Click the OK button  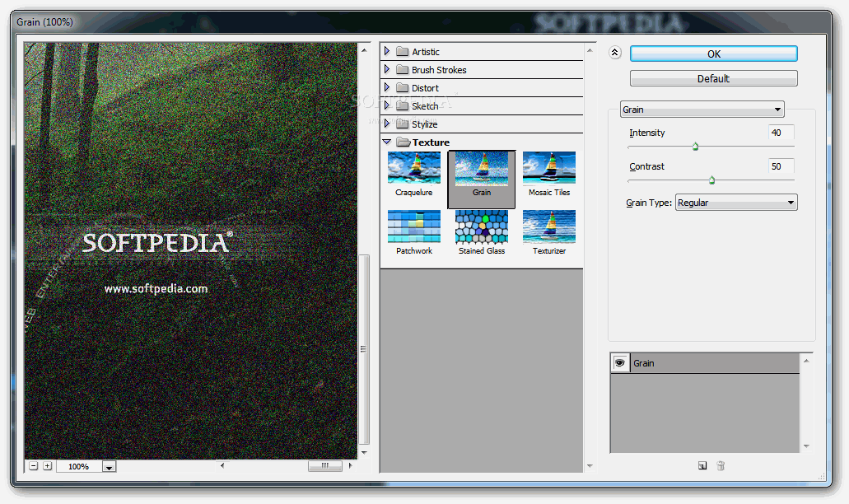(x=714, y=54)
